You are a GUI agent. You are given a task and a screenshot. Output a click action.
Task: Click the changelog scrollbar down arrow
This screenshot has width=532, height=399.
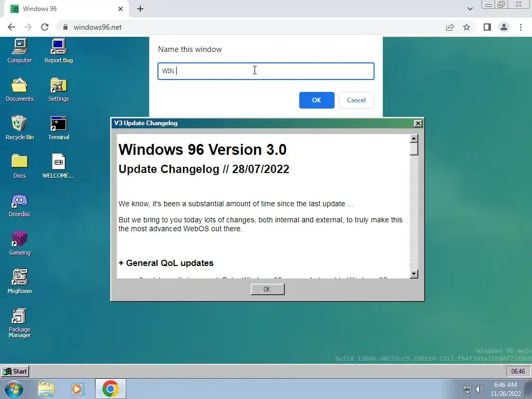[414, 274]
